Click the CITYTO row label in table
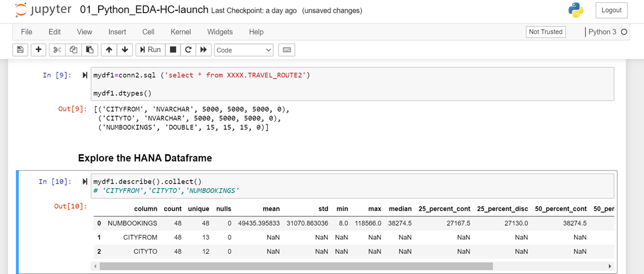644x274 pixels. tap(146, 252)
